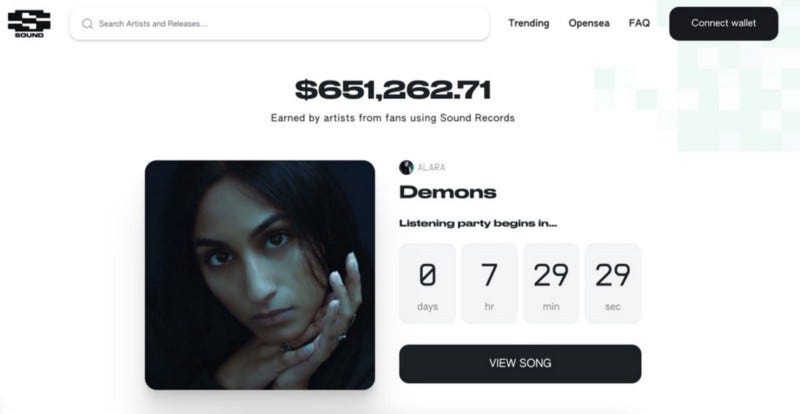Screen dimensions: 800x414
Task: Click the hr countdown tile
Action: pyautogui.click(x=489, y=283)
